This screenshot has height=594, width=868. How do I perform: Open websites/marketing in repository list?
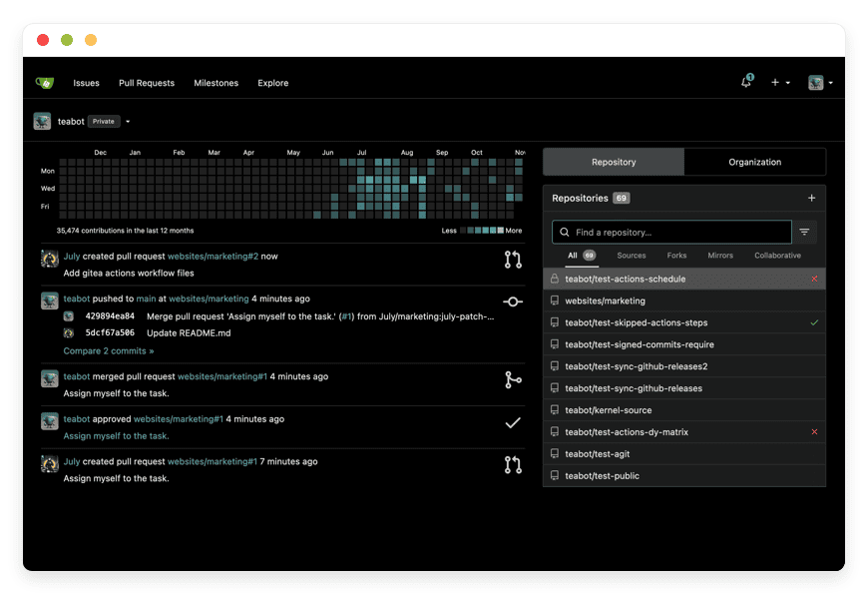click(x=605, y=300)
